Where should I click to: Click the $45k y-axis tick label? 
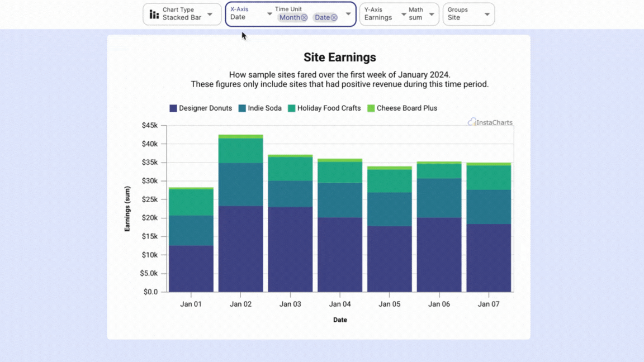point(150,126)
